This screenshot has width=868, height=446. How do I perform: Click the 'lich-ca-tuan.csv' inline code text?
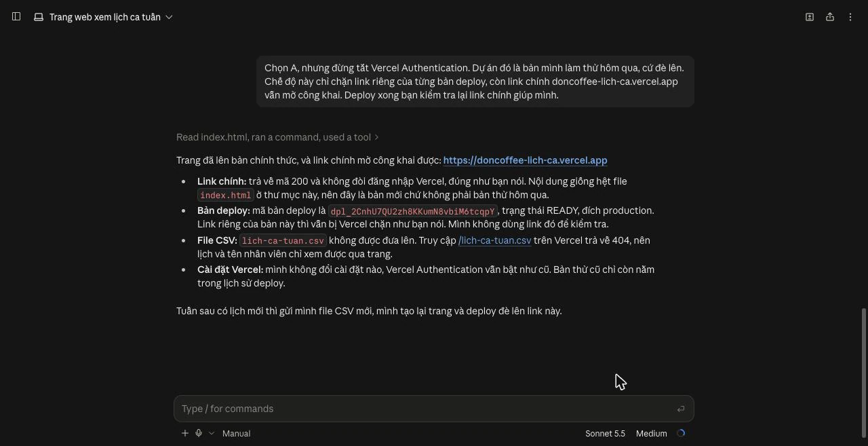click(x=283, y=241)
